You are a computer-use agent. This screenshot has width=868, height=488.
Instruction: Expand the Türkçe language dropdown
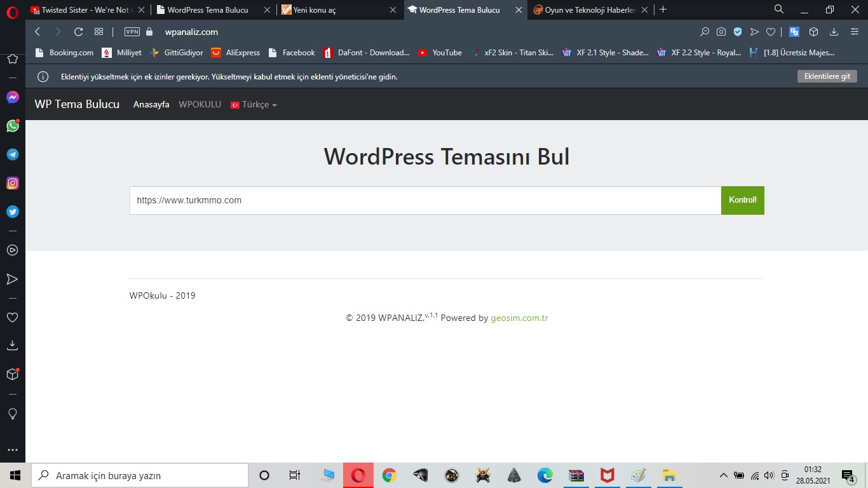[254, 105]
